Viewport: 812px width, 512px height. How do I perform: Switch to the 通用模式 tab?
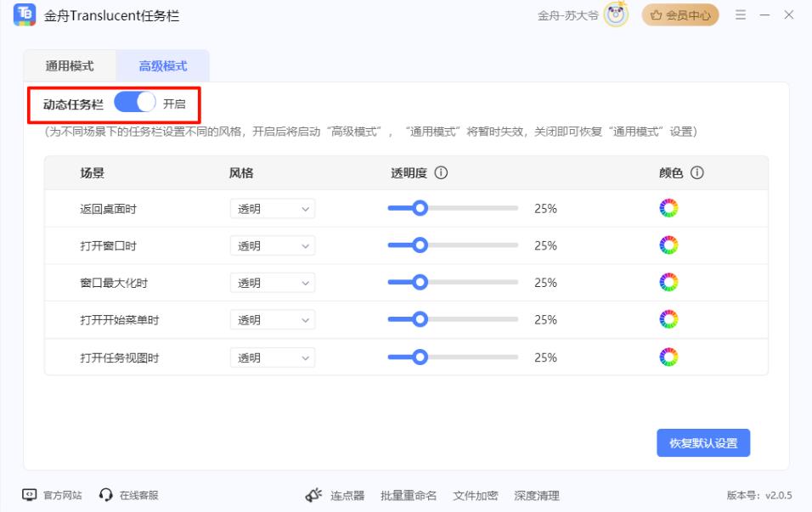click(70, 65)
